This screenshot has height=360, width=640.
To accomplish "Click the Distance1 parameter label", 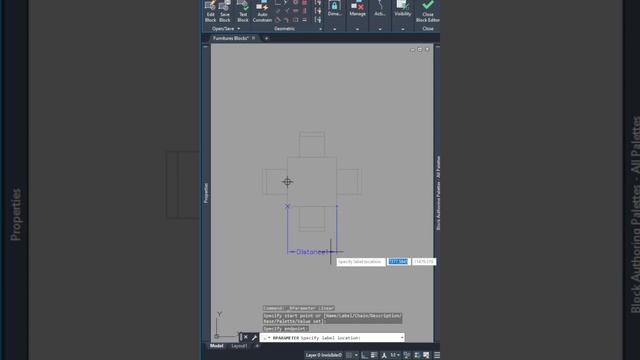I will pyautogui.click(x=313, y=252).
